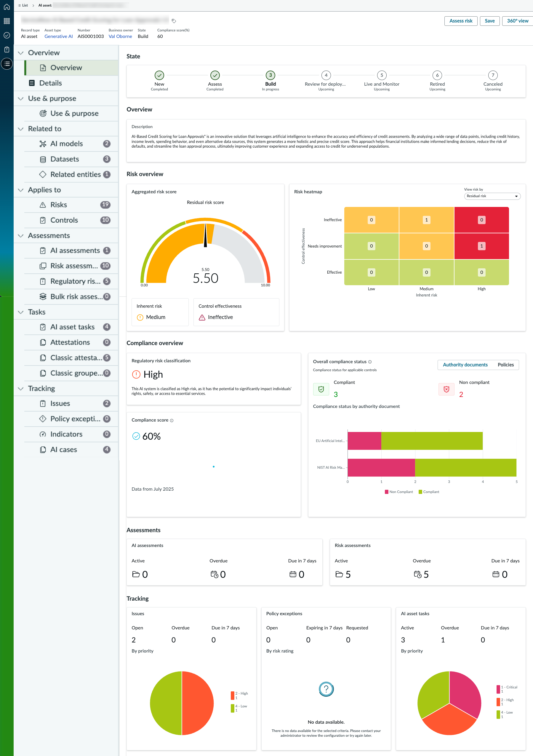Screen dimensions: 533x756
Task: Click the Overall compliance status info icon
Action: coord(370,362)
